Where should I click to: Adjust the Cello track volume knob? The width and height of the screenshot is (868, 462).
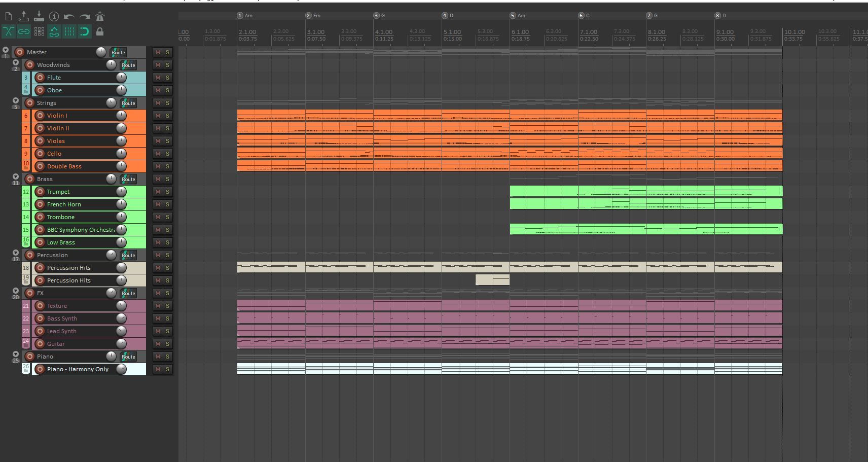point(121,154)
